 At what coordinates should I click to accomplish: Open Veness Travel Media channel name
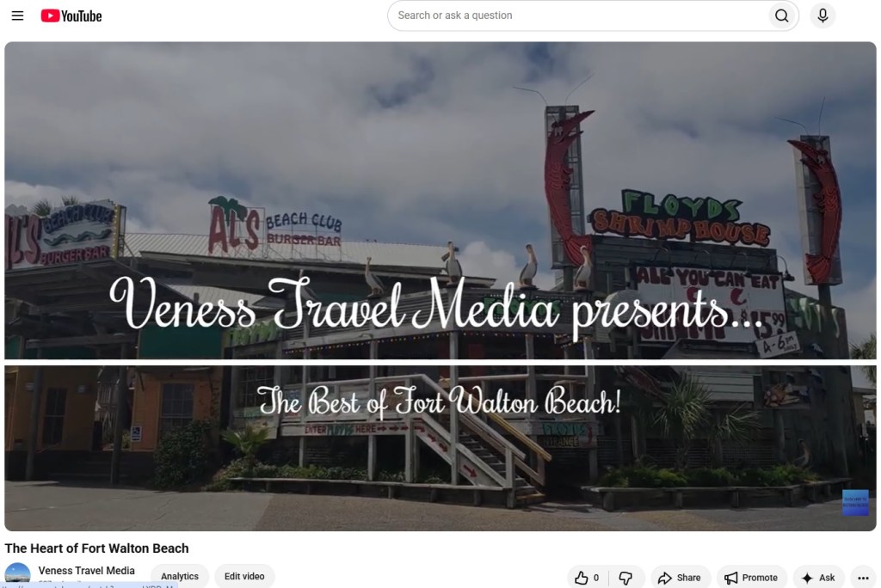tap(87, 571)
